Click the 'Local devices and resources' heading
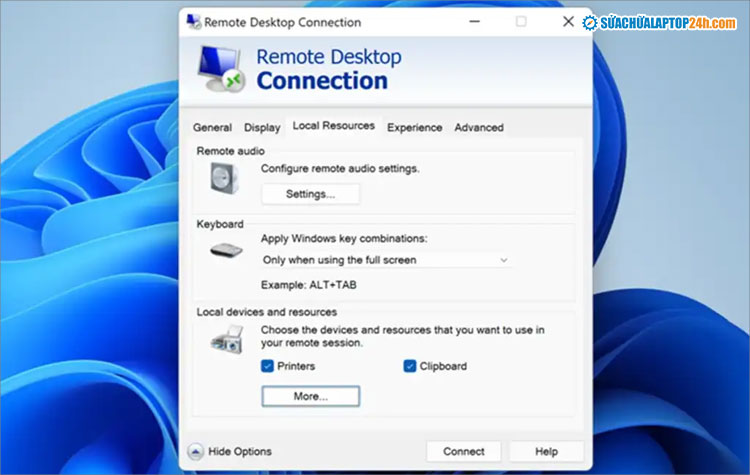The height and width of the screenshot is (475, 750). 267,312
